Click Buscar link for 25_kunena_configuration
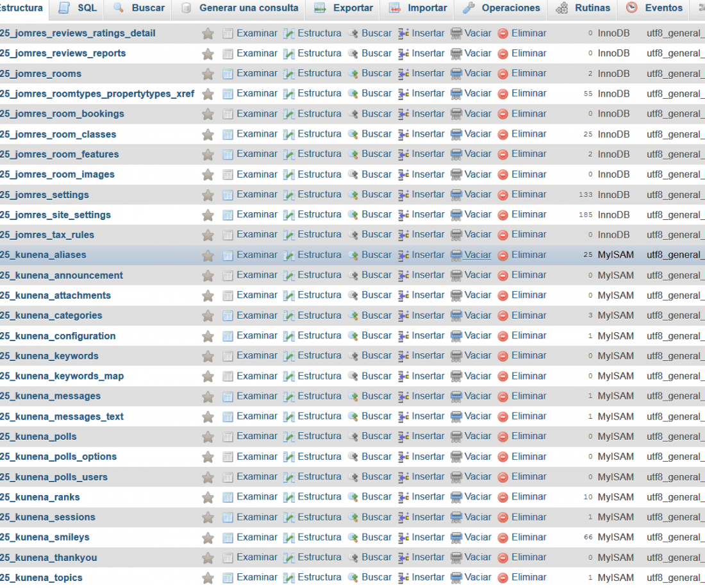Viewport: 705px width, 588px height. tap(377, 335)
